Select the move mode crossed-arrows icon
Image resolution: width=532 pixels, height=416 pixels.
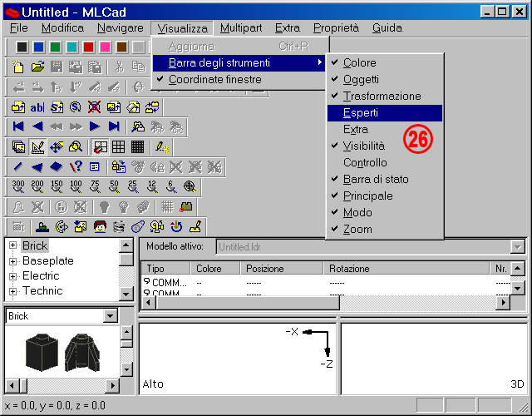tap(57, 147)
